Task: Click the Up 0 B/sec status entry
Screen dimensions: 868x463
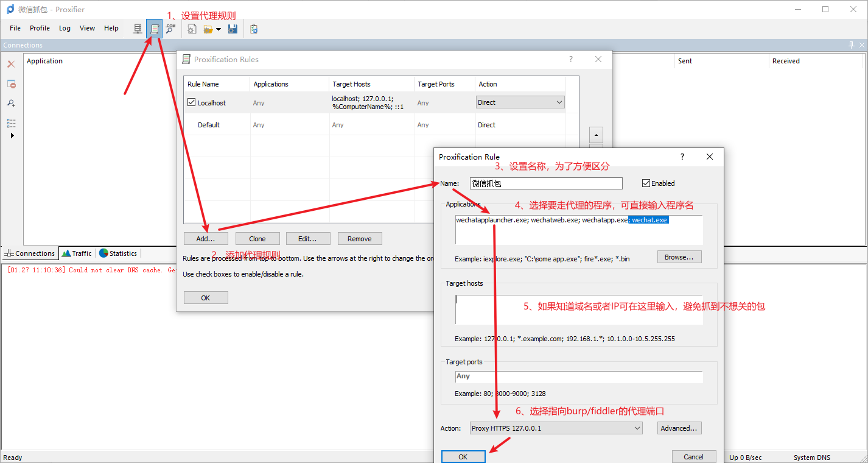Action: click(745, 458)
